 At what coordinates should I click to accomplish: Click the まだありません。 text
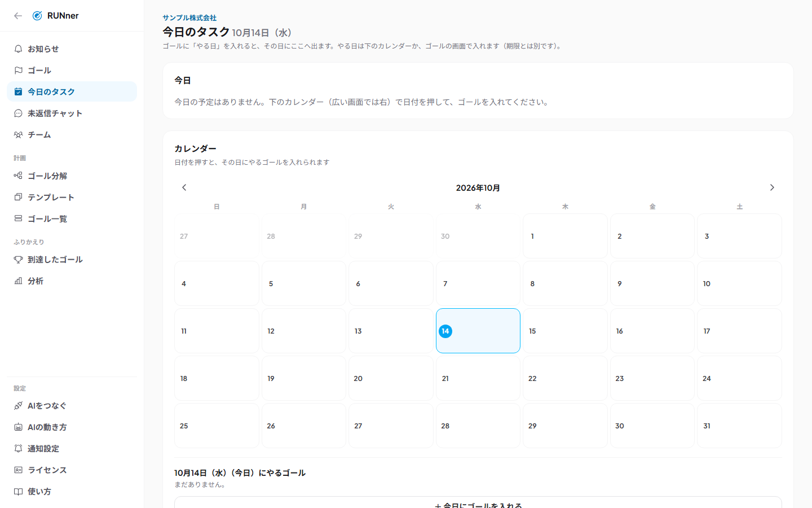click(x=200, y=485)
